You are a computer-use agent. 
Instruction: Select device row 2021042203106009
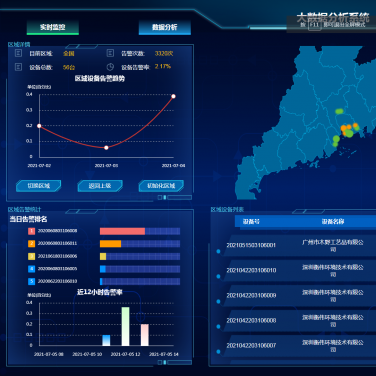[x=300, y=295]
